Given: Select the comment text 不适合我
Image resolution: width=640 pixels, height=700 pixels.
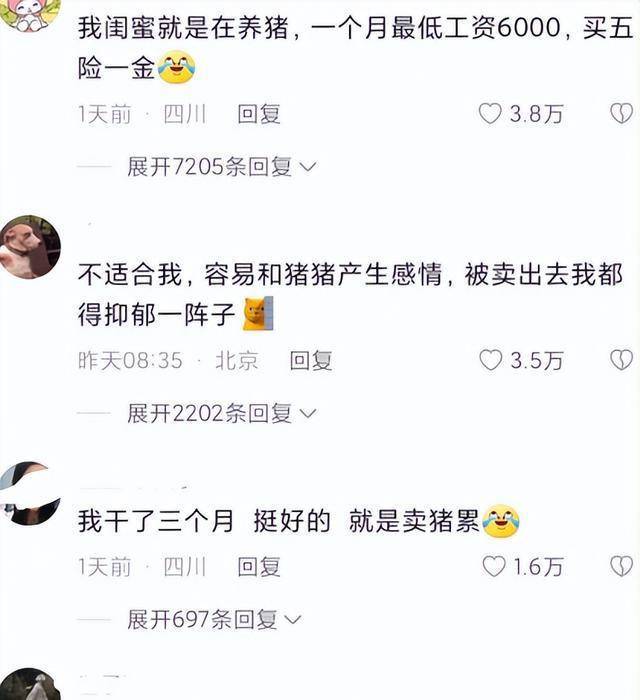Looking at the screenshot, I should coord(130,274).
